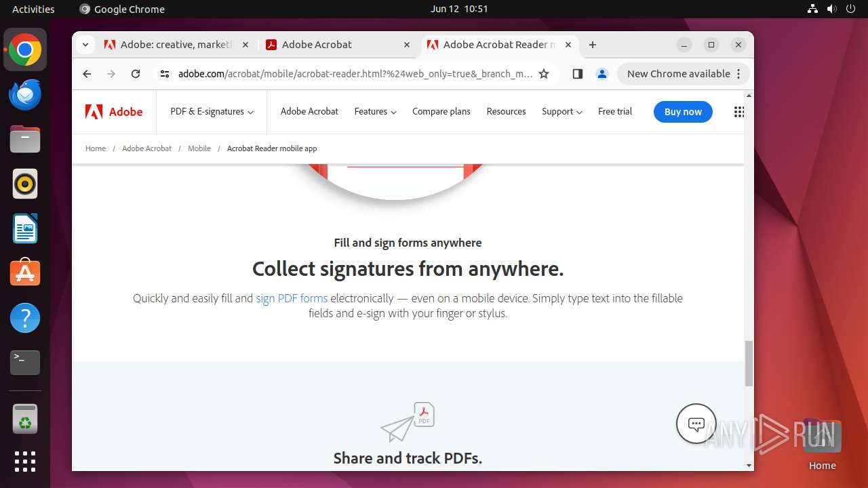
Task: Open the Chrome profile menu
Action: click(x=601, y=74)
